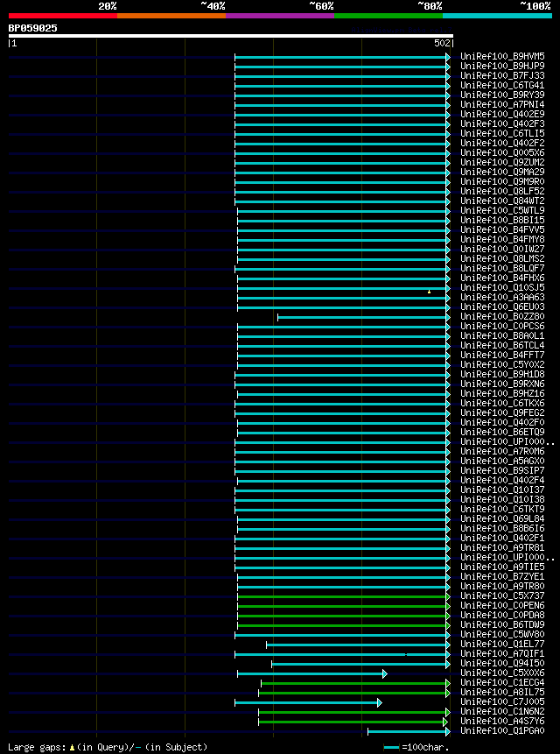Select the label UniRef100_C0PCS6
The width and height of the screenshot is (560, 754).
pos(502,327)
